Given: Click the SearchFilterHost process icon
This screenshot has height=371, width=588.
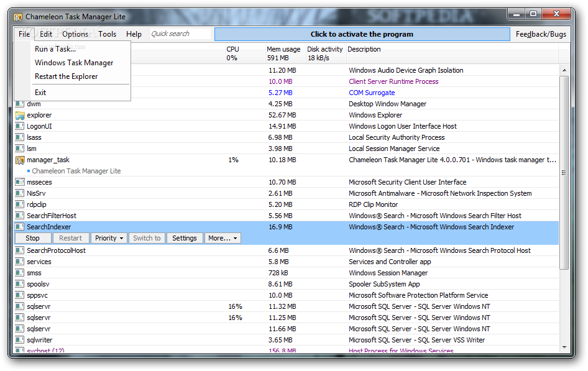Looking at the screenshot, I should (19, 216).
